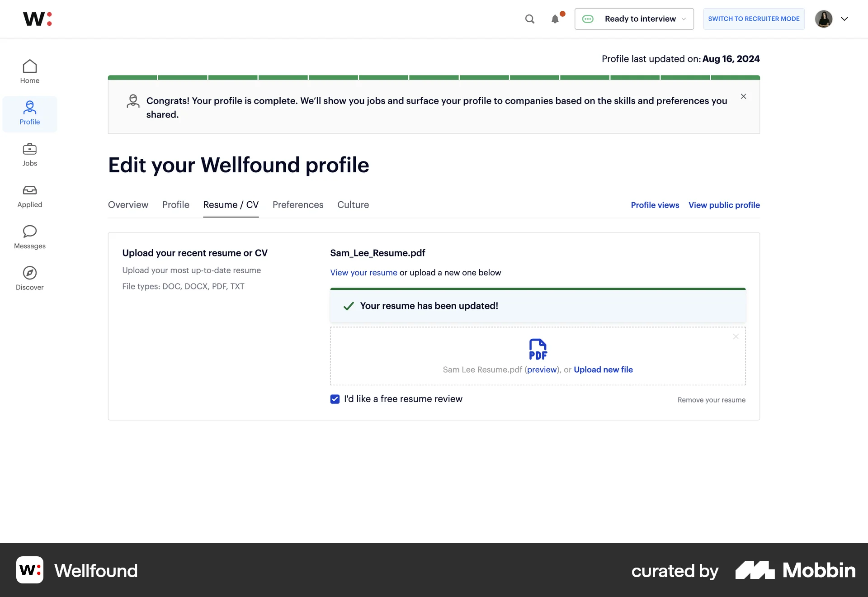868x597 pixels.
Task: Check notifications via the bell icon
Action: click(555, 19)
